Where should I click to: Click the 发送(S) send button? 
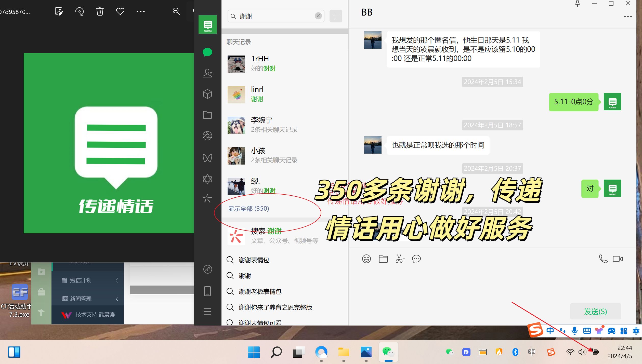(x=595, y=312)
